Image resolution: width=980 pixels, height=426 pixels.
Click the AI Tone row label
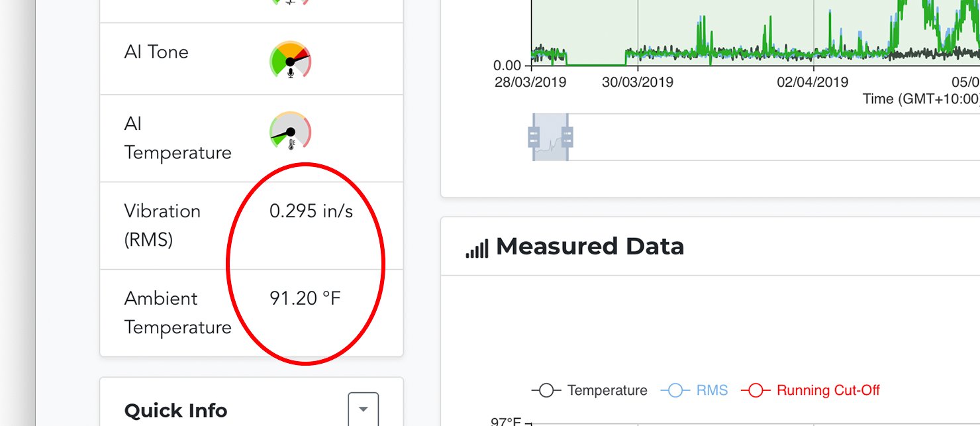(x=156, y=52)
